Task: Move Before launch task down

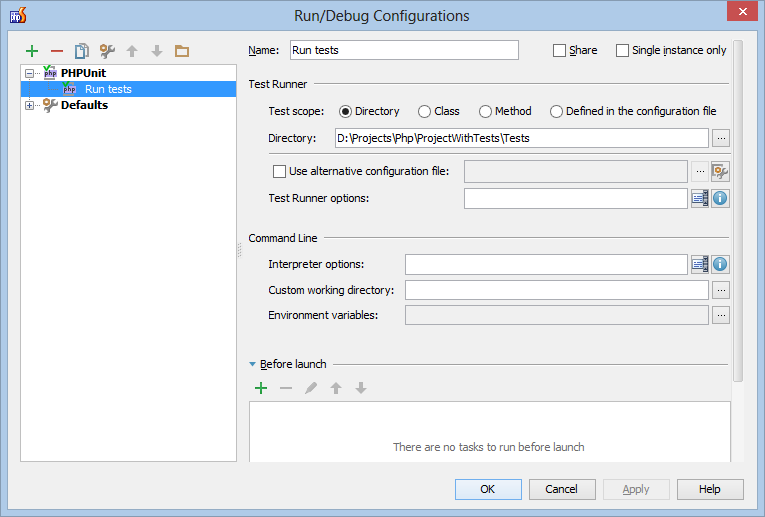Action: click(361, 388)
